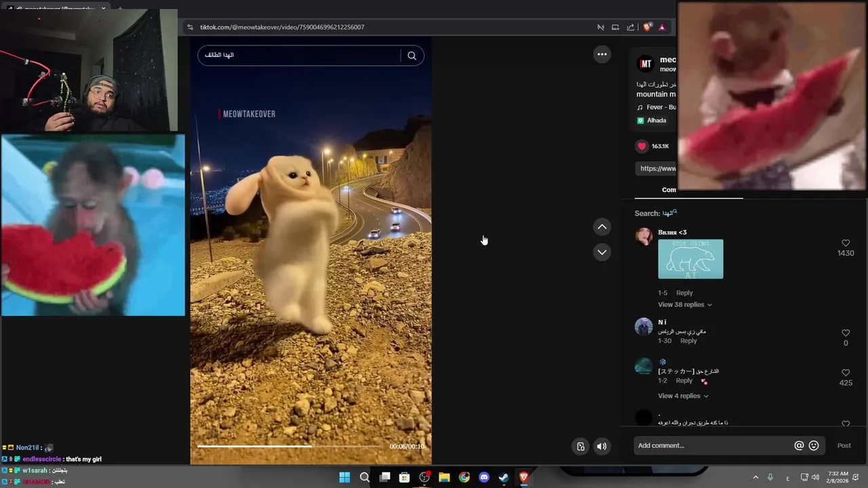Click the 163.1K likes count
The width and height of the screenshot is (868, 488).
click(x=660, y=146)
